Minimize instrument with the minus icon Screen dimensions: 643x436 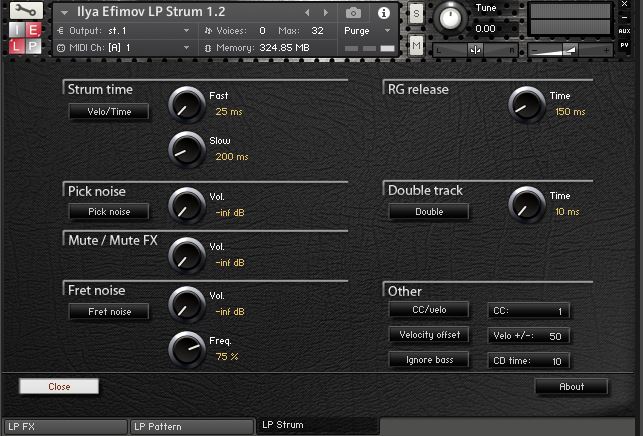pos(624,18)
